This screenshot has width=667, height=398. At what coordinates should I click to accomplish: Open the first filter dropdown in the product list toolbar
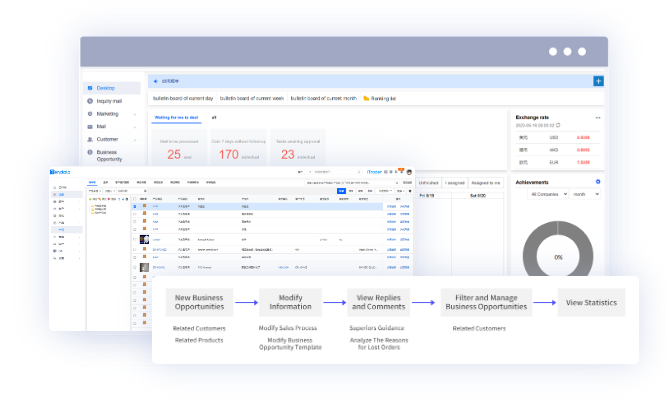(x=94, y=191)
